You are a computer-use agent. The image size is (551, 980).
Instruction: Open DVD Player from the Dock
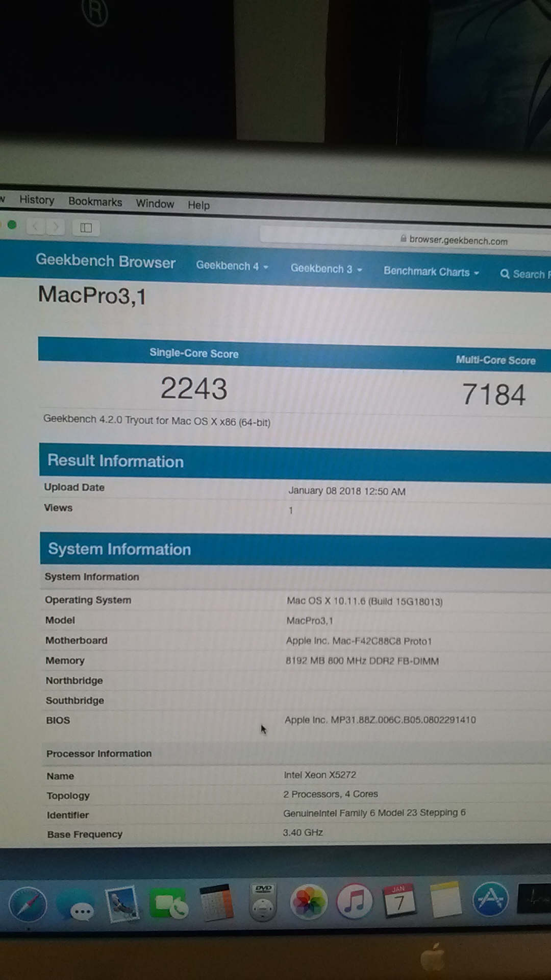pyautogui.click(x=263, y=902)
